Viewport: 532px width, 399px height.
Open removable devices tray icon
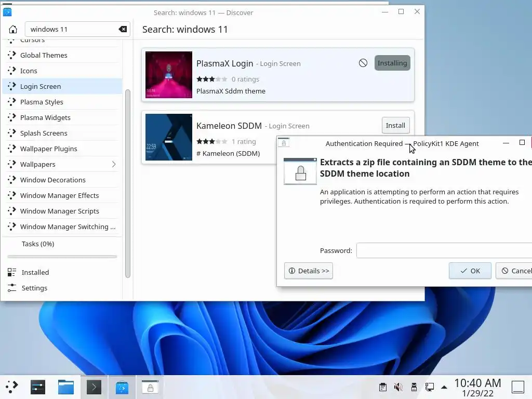(x=414, y=387)
